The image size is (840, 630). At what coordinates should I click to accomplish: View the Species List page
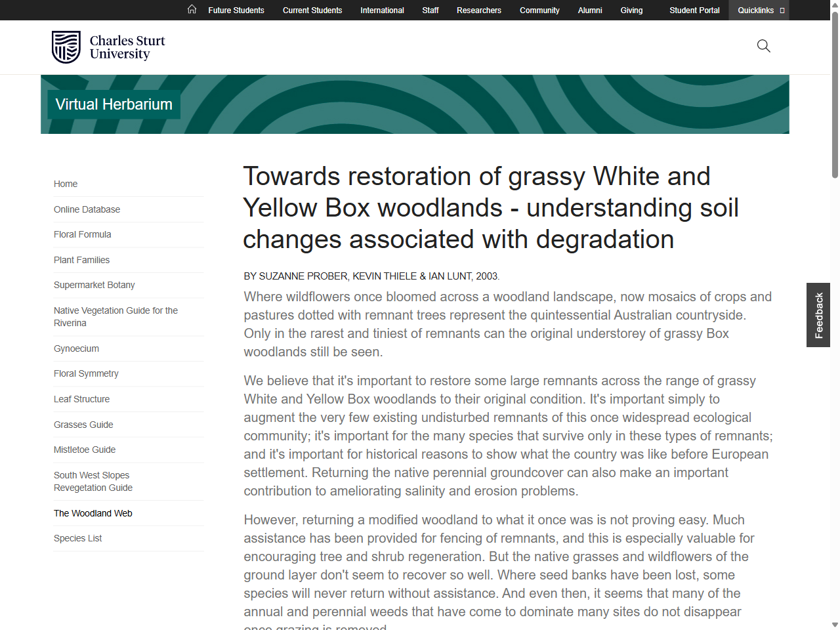(x=77, y=538)
